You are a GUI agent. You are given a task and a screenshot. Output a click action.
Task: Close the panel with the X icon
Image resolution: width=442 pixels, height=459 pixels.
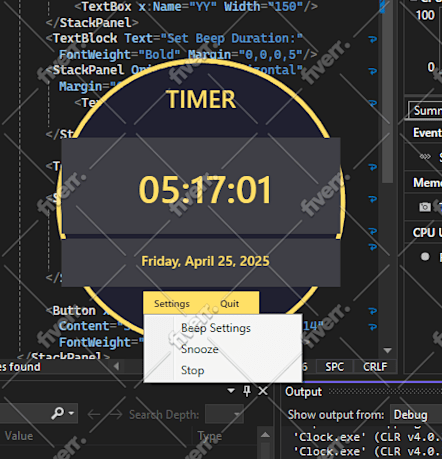coord(263,391)
